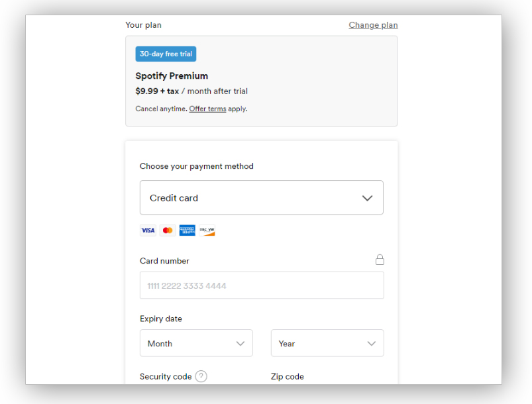Open the Security code help tooltip
Screen dimensions: 532x404
200,376
